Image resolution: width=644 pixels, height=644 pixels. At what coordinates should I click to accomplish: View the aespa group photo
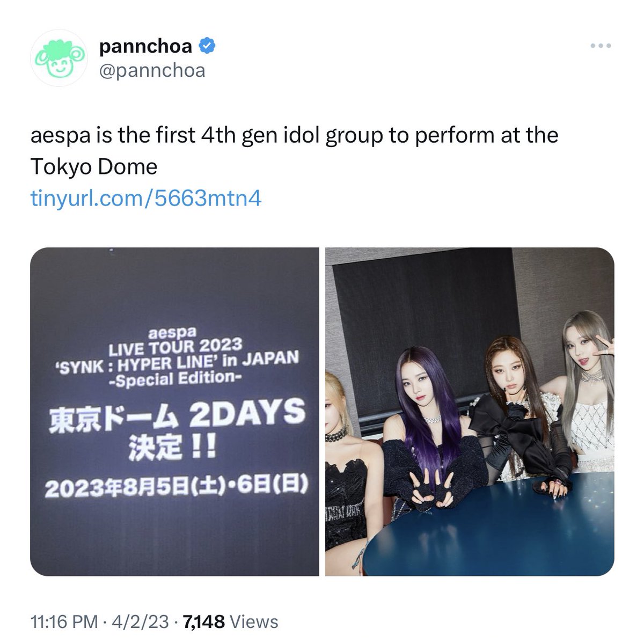pyautogui.click(x=470, y=412)
